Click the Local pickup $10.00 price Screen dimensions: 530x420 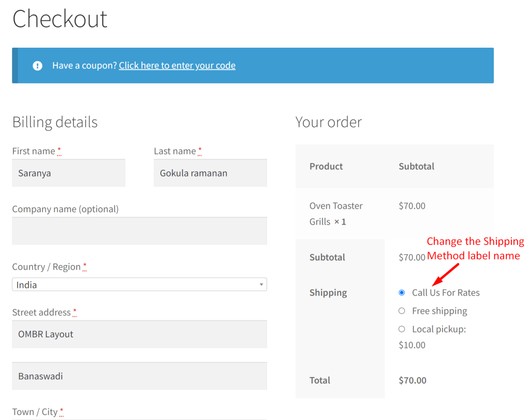point(412,345)
